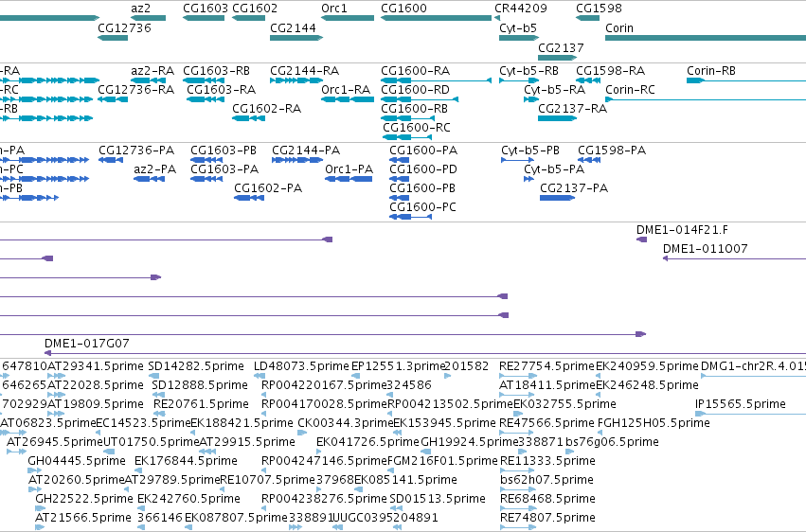
Task: Click the az2 gene label
Action: 141,9
